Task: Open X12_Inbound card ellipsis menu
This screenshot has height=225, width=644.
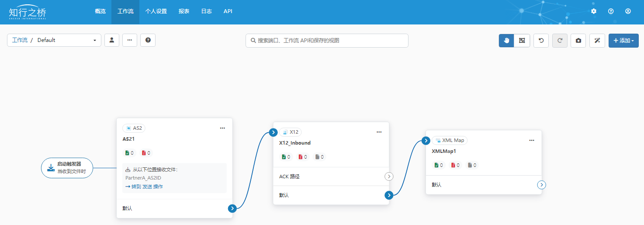Action: pos(379,132)
